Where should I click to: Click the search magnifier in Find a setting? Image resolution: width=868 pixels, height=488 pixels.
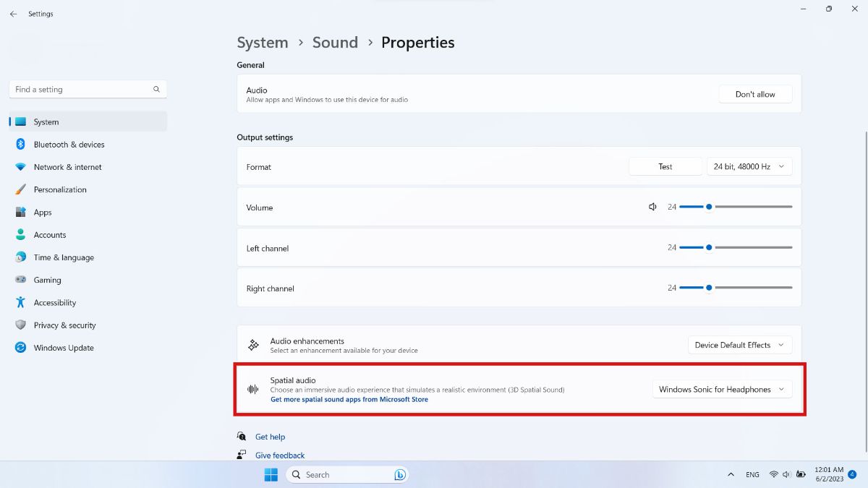156,90
